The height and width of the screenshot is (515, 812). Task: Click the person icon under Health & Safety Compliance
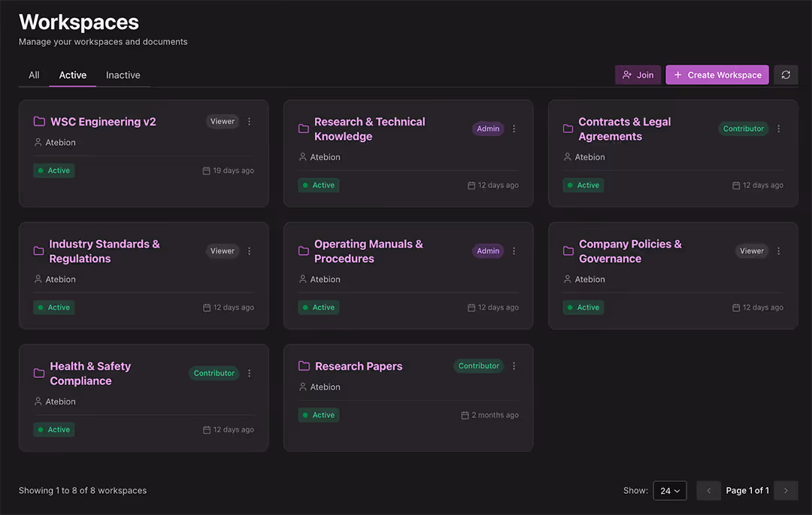(37, 401)
